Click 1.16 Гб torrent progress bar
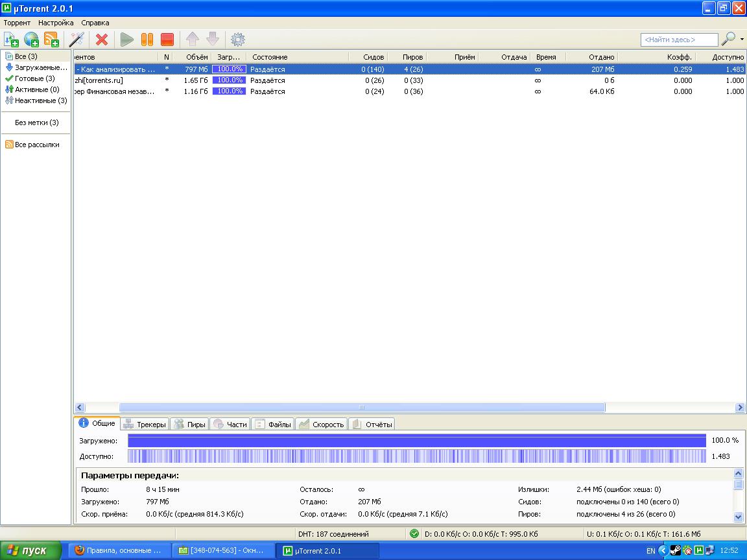Image resolution: width=747 pixels, height=560 pixels. (x=229, y=91)
